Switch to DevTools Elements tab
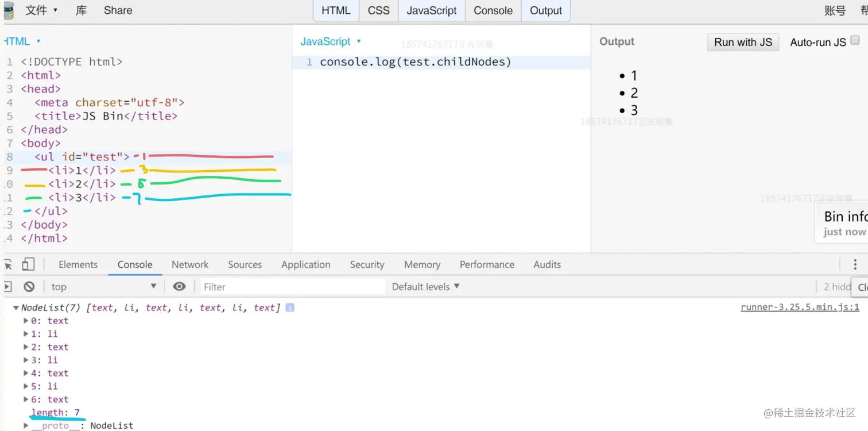Screen dimensions: 868x431 click(x=78, y=264)
